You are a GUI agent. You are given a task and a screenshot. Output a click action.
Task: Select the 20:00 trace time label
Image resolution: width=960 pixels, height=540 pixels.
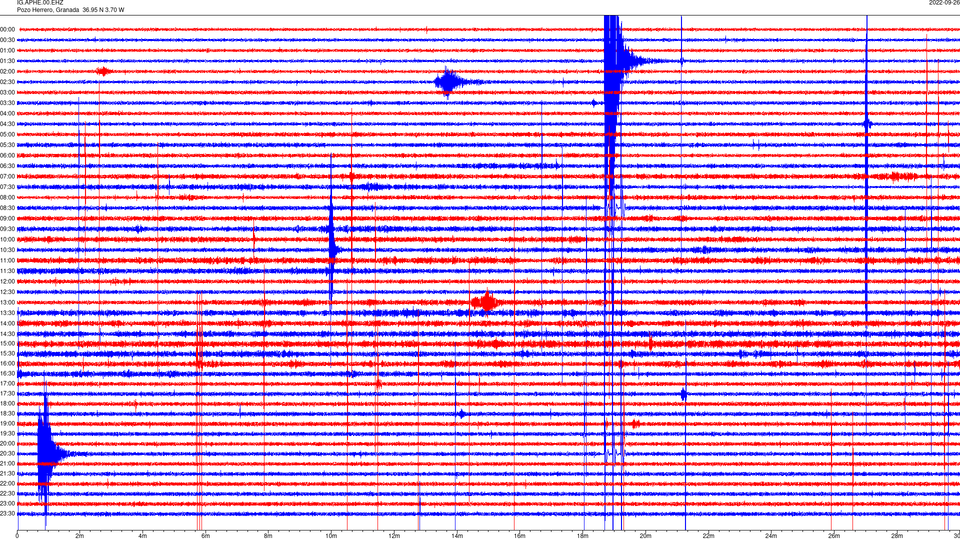pos(8,444)
